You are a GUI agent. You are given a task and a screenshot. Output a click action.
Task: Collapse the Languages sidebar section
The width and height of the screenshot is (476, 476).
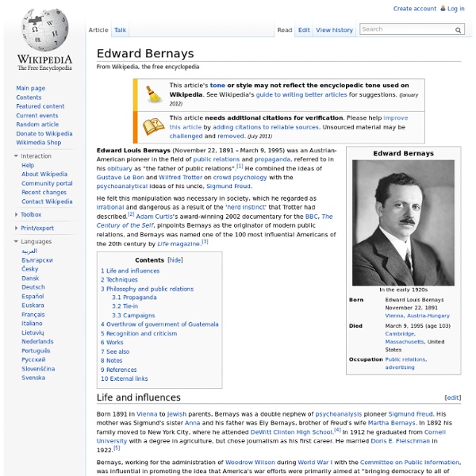click(x=16, y=242)
